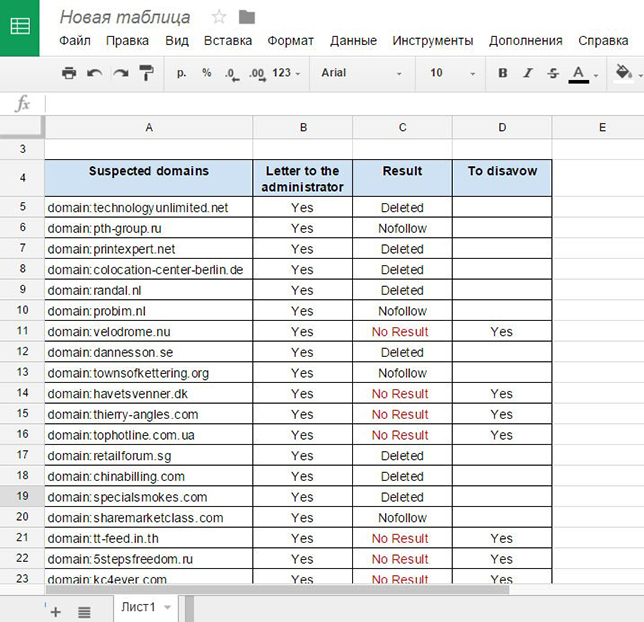Click the select-all corner box

click(22, 127)
